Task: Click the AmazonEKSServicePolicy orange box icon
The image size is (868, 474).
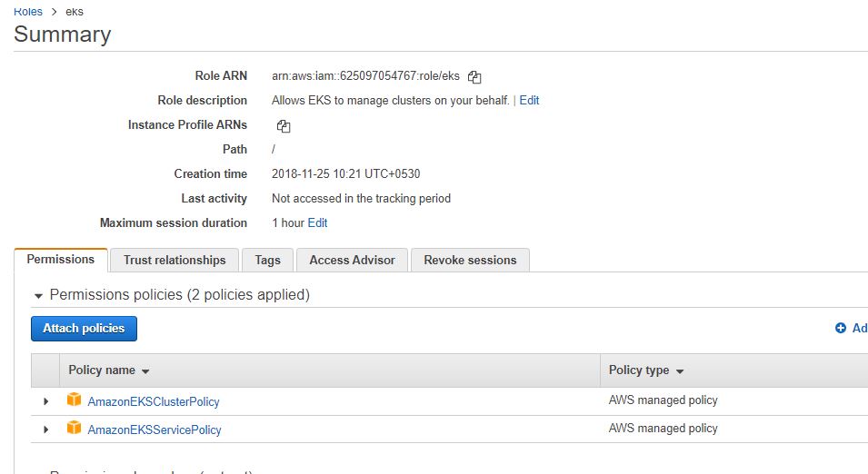Action: (x=75, y=429)
